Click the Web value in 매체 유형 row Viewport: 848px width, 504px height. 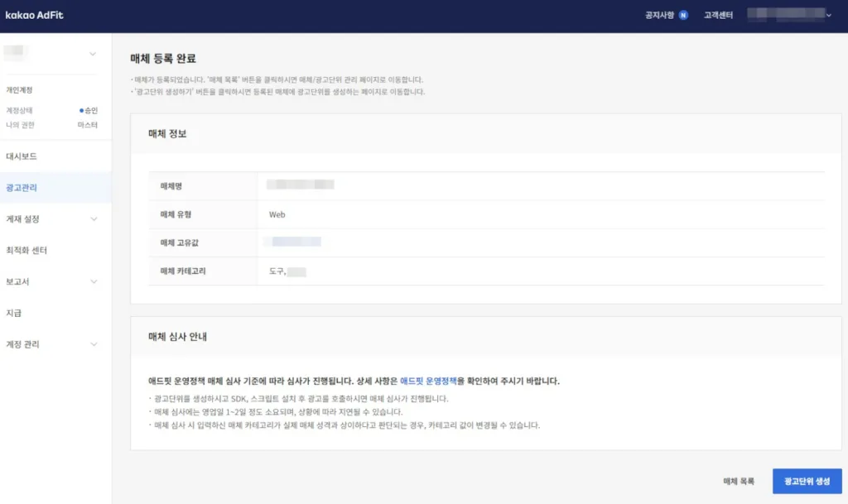[x=277, y=214]
